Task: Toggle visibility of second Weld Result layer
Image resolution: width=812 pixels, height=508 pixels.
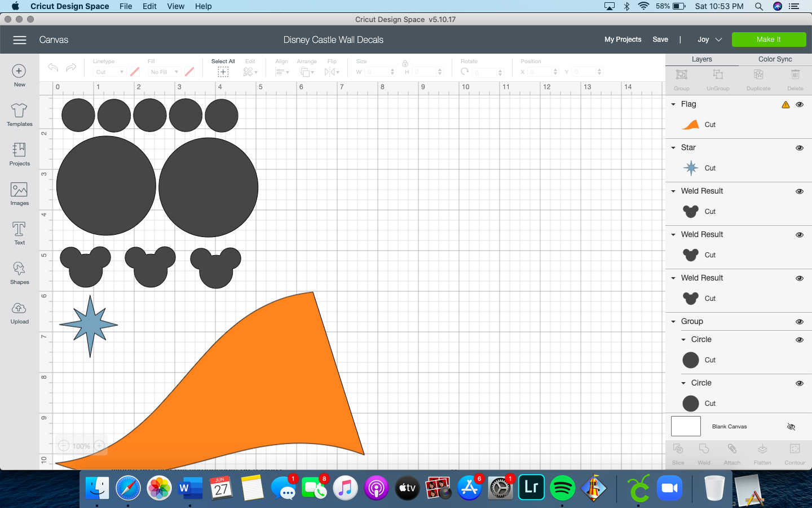Action: [x=799, y=235]
